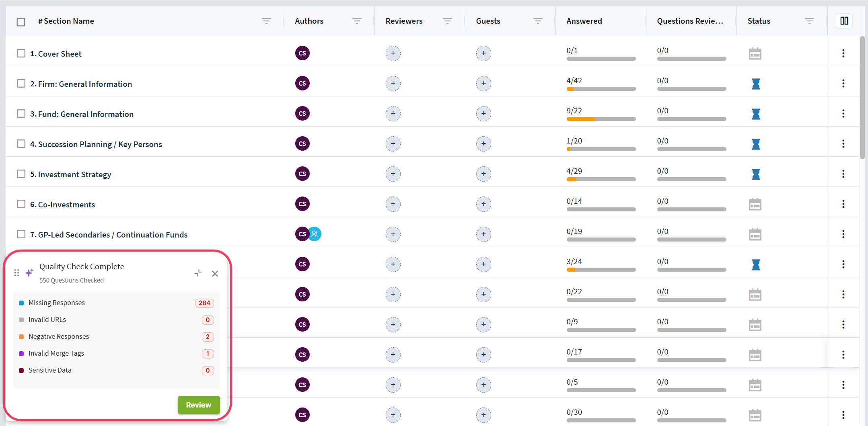Select all sections with header checkbox
The height and width of the screenshot is (426, 868).
pyautogui.click(x=21, y=22)
